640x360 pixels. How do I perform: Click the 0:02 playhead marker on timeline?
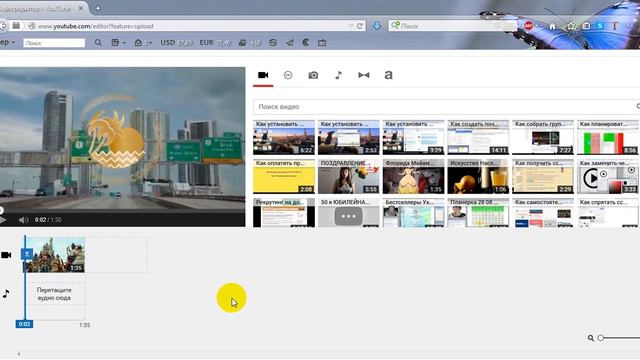(24, 324)
